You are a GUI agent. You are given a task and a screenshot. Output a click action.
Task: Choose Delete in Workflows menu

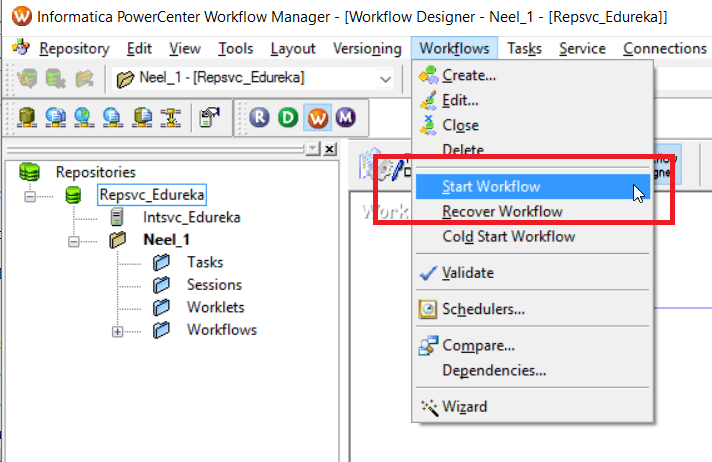(x=532, y=149)
